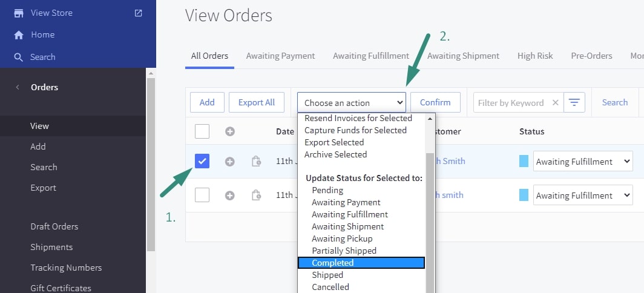The height and width of the screenshot is (293, 644).
Task: Click the Search magnifier icon in sidebar
Action: coord(19,57)
